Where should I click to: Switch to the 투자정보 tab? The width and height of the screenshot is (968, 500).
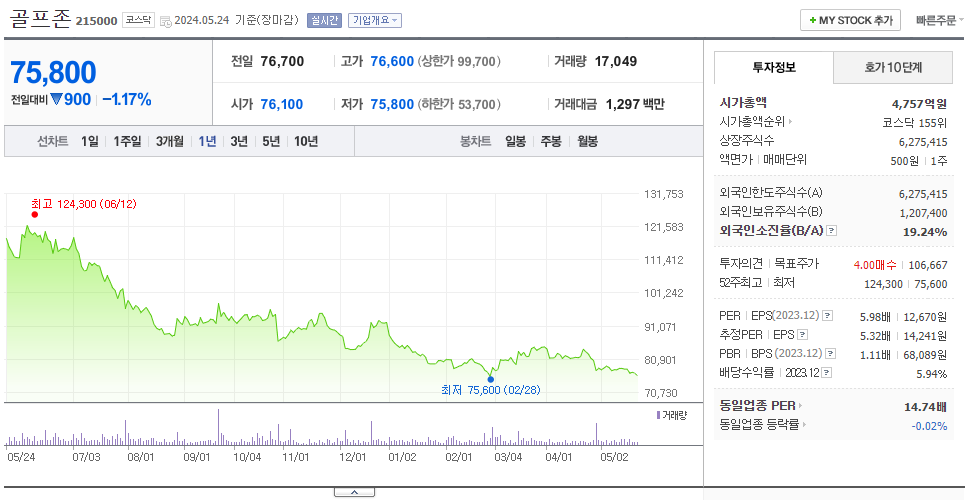(774, 68)
